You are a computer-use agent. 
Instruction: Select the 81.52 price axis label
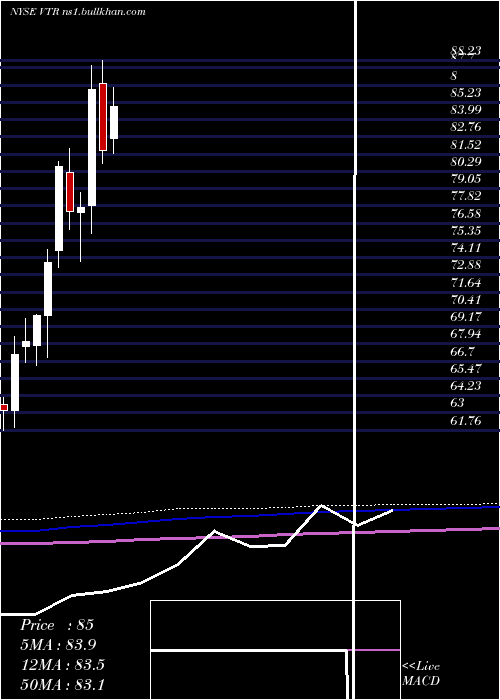pyautogui.click(x=466, y=144)
